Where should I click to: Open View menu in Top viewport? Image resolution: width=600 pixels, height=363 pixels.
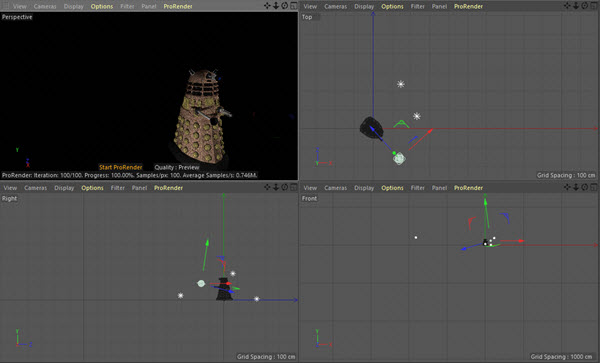pos(310,7)
